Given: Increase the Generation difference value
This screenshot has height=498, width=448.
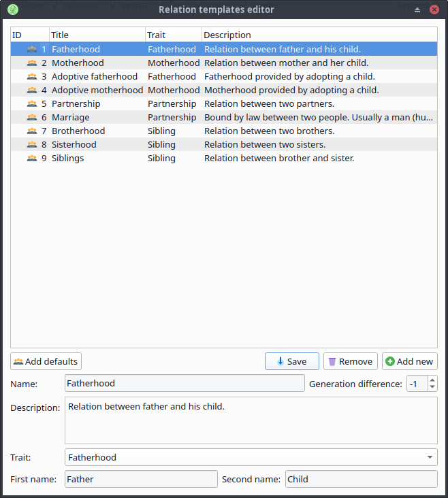Looking at the screenshot, I should pos(432,380).
